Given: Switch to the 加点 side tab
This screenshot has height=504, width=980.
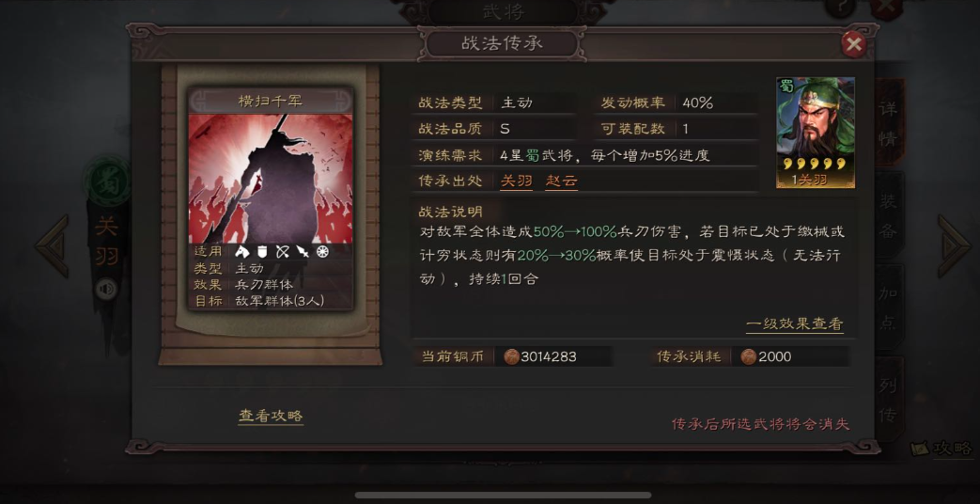Looking at the screenshot, I should [889, 307].
